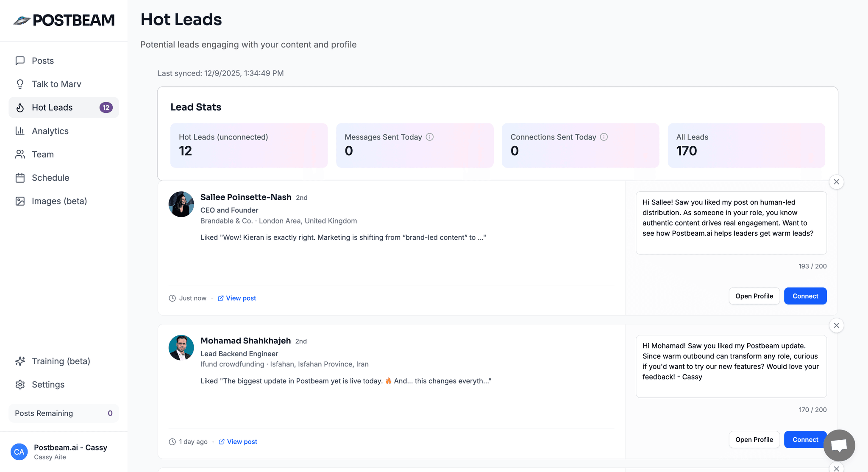
Task: Click Sallee Poinsette-Nash's profile photo
Action: 181,204
